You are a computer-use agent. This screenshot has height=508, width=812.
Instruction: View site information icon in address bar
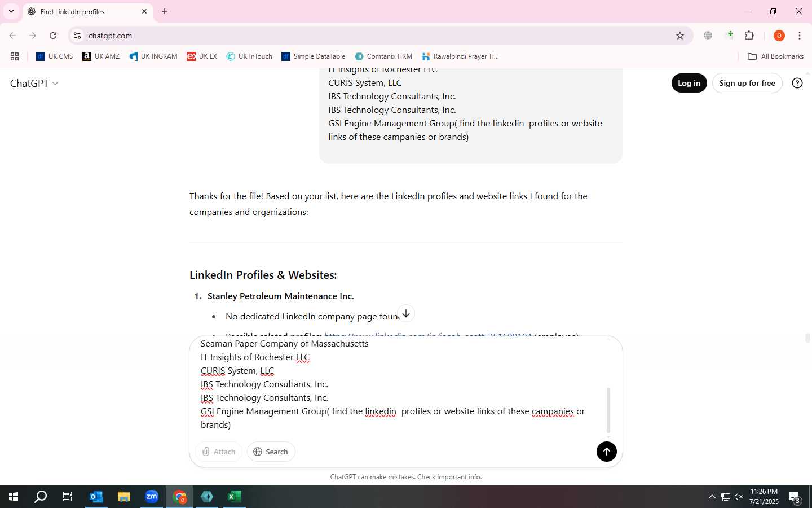(77, 36)
